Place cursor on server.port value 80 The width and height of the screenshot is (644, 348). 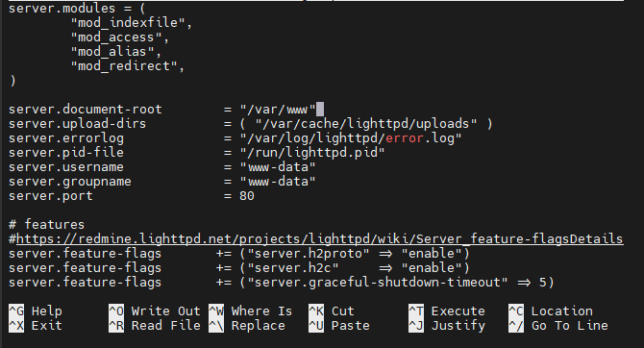tap(247, 195)
